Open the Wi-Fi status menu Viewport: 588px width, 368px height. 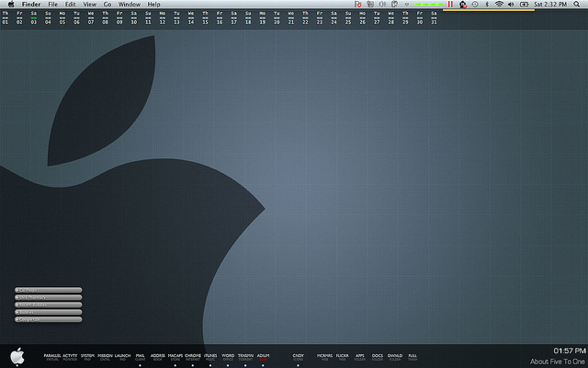point(499,4)
